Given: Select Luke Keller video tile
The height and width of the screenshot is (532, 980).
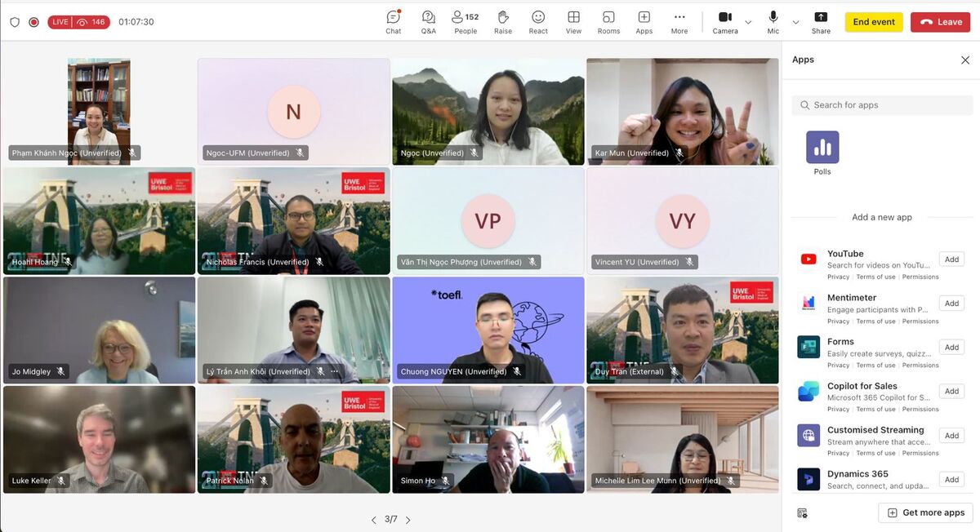Looking at the screenshot, I should point(99,439).
